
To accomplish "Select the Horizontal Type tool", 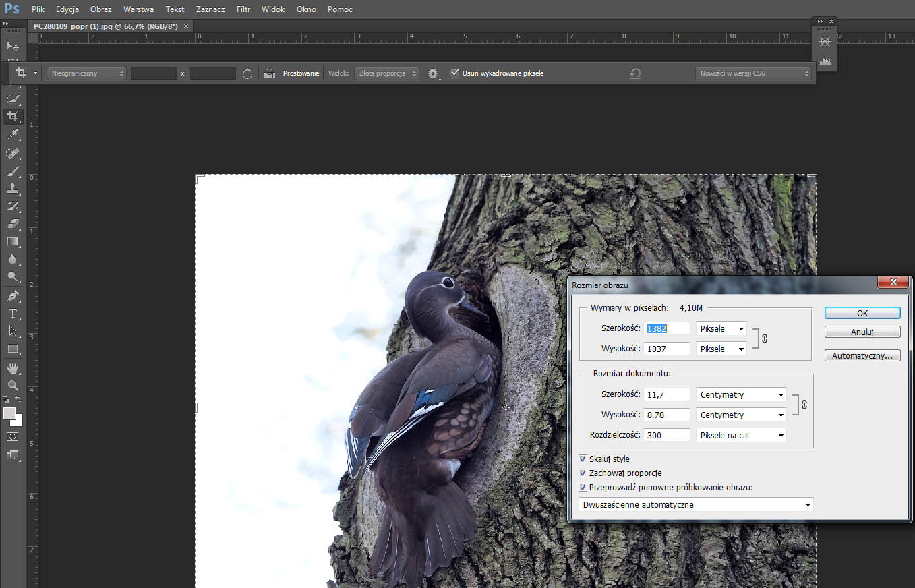I will pos(12,314).
